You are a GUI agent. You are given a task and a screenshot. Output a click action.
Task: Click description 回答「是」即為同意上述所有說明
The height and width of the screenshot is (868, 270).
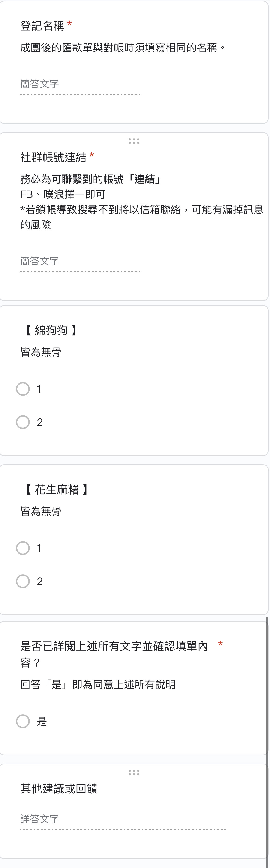[x=98, y=685]
